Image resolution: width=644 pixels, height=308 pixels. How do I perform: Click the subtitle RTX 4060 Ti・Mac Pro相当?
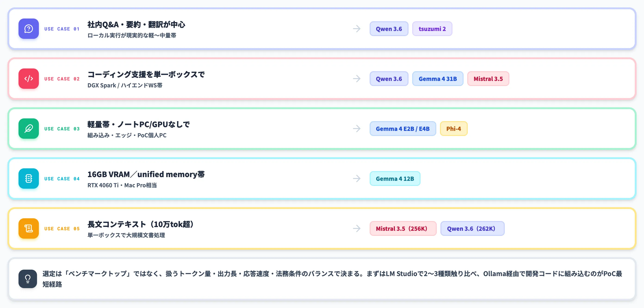[x=122, y=185]
